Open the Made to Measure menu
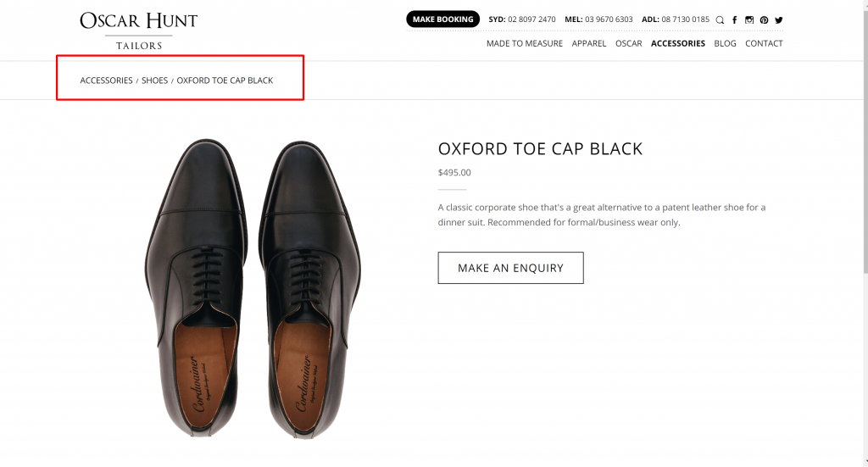Viewport: 868px width, 467px height. pyautogui.click(x=524, y=43)
